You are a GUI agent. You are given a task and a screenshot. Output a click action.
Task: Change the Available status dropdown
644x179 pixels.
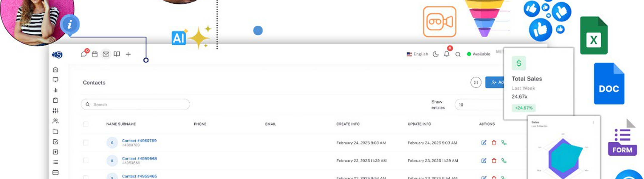coord(479,54)
